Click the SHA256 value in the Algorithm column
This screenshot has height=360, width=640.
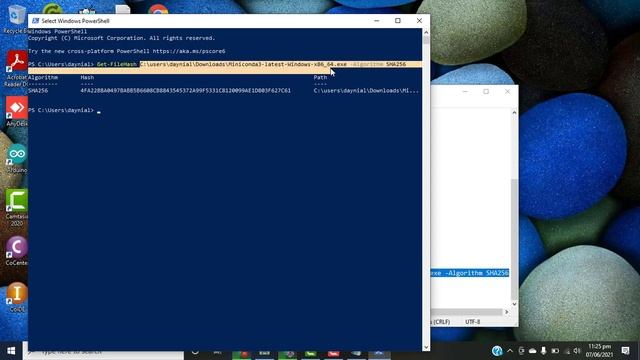click(x=38, y=90)
